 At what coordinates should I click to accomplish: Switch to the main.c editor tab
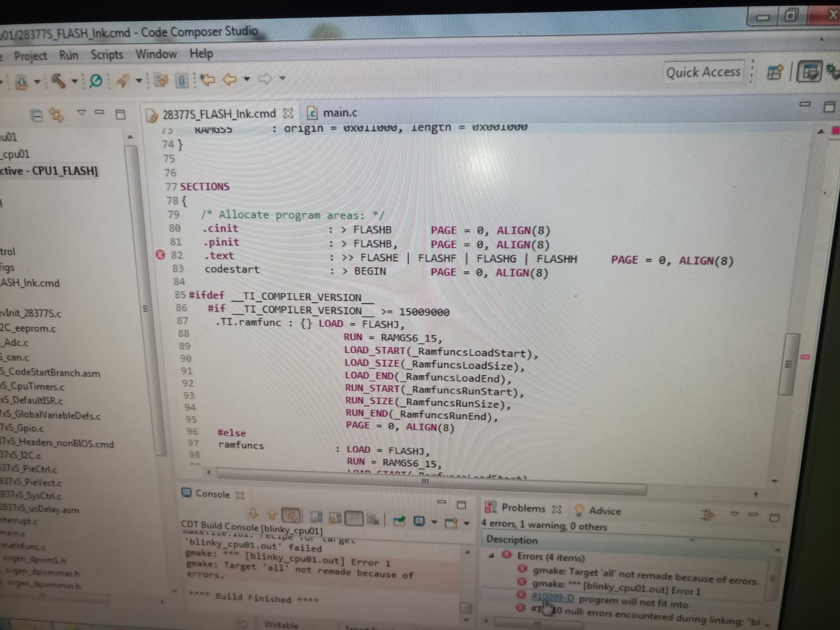tap(339, 113)
